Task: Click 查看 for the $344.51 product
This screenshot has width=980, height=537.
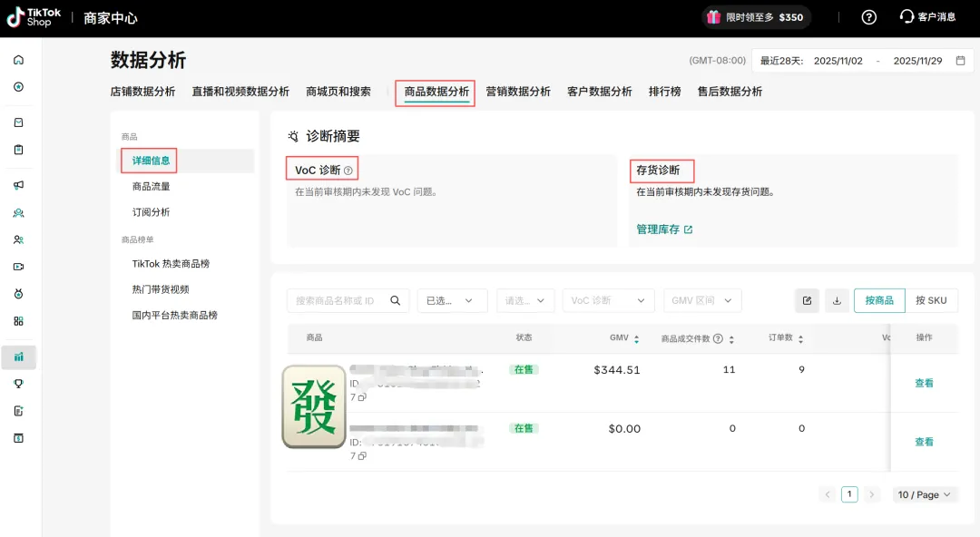Action: point(924,383)
